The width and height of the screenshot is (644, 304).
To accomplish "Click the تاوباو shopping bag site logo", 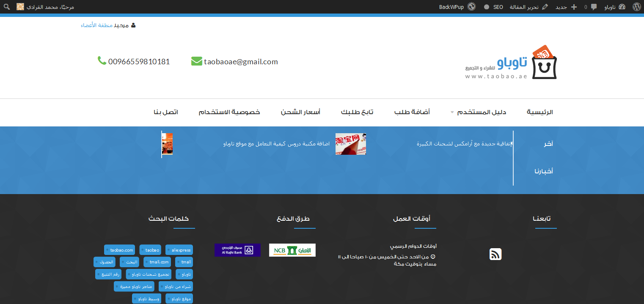I will [x=510, y=62].
